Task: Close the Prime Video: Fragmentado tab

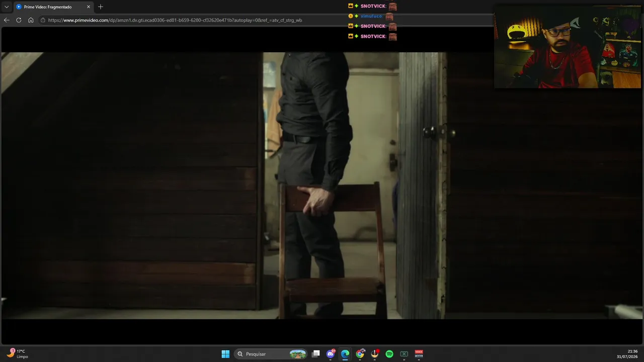Action: [89, 7]
